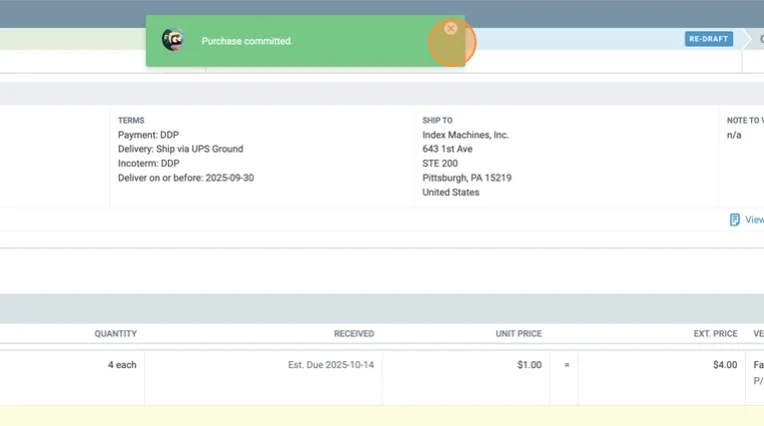
Task: Click the Ship To section heading
Action: 437,121
